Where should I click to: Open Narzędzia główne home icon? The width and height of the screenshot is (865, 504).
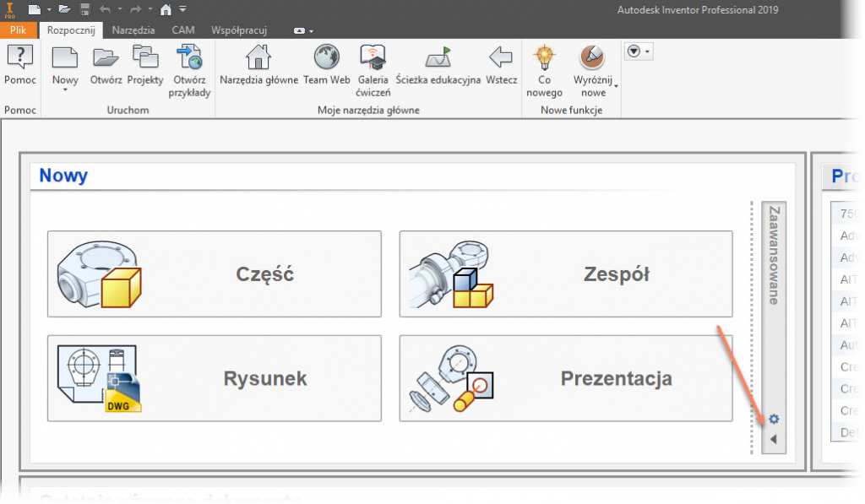[x=258, y=59]
